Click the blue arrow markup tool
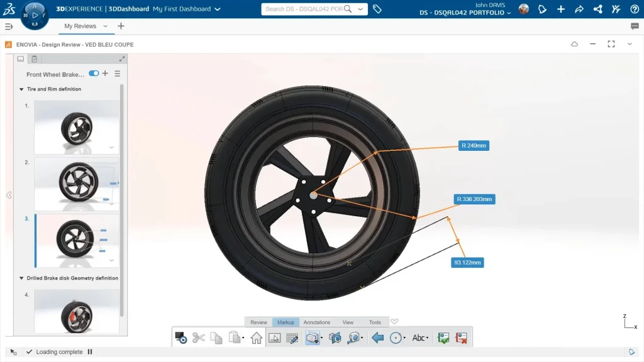Image resolution: width=644 pixels, height=362 pixels. [377, 338]
